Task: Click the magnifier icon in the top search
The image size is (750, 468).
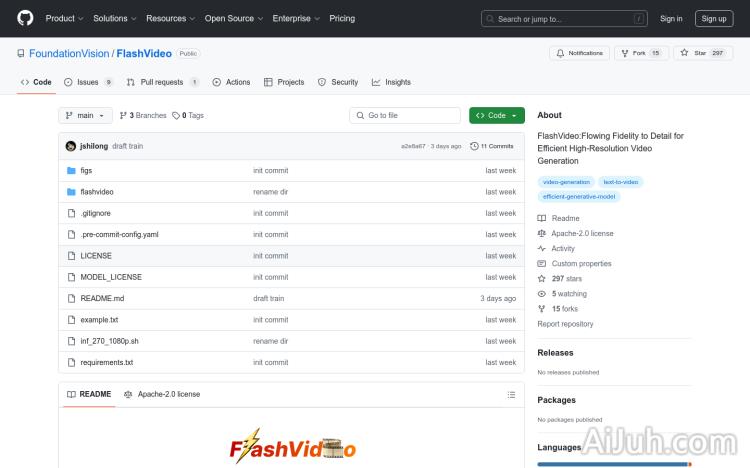Action: coord(490,19)
